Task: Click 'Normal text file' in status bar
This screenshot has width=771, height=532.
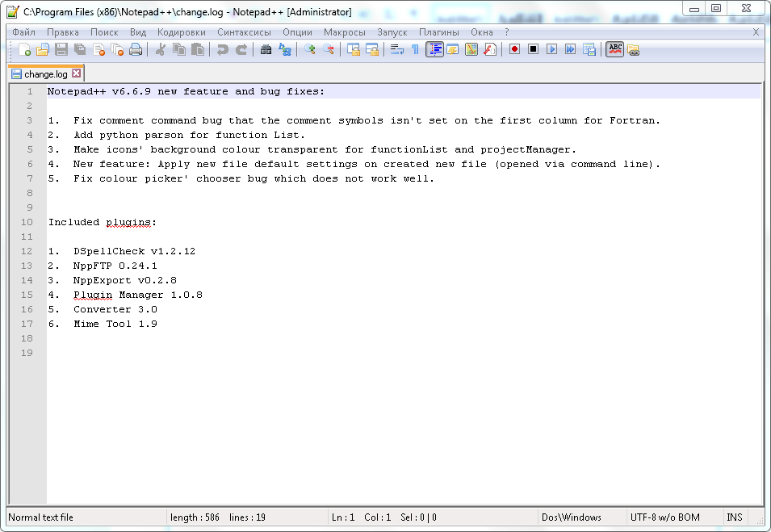Action: [41, 517]
